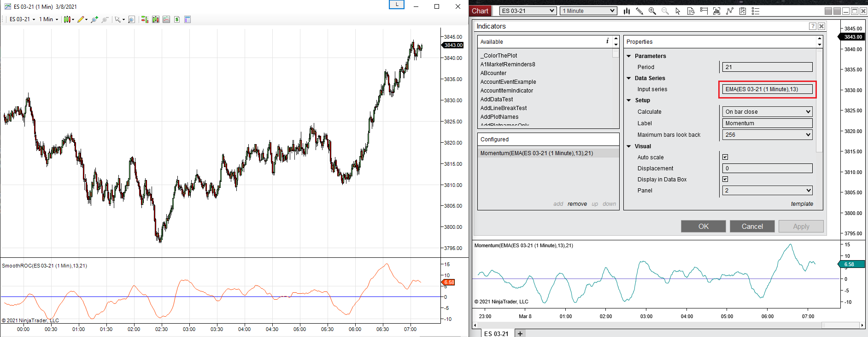
Task: Open the zoom frame magnifier tool
Action: pos(131,19)
